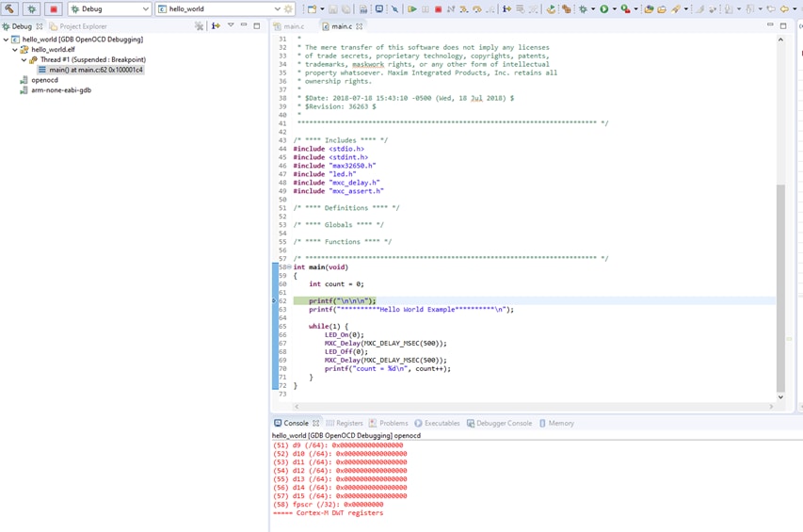Select the openocd process in Debug tree
The height and width of the screenshot is (532, 803).
pos(44,80)
